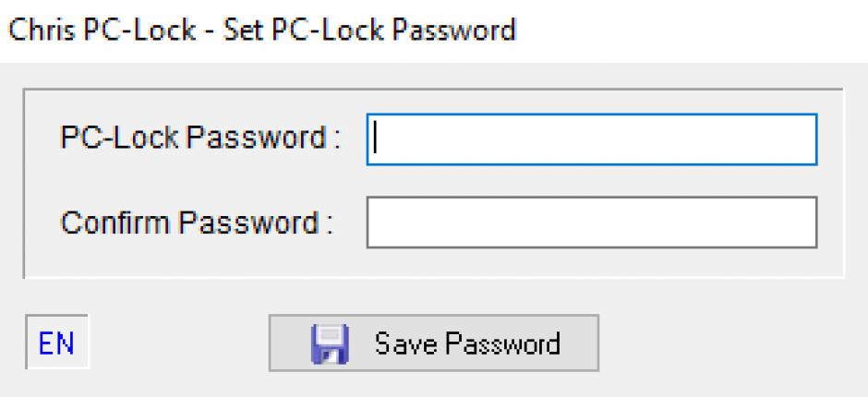Click the Confirm Password label text
Viewport: 868px width, 397px height.
(x=197, y=222)
